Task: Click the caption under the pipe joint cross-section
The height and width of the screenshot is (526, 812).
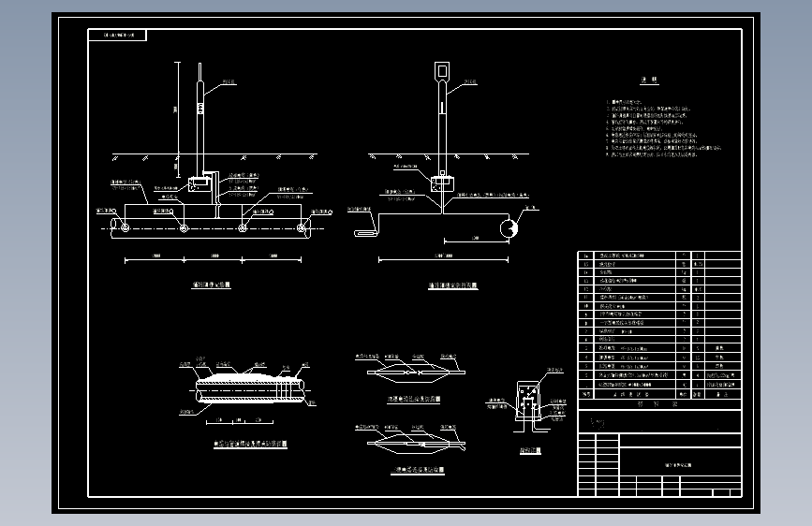Action: tap(250, 445)
